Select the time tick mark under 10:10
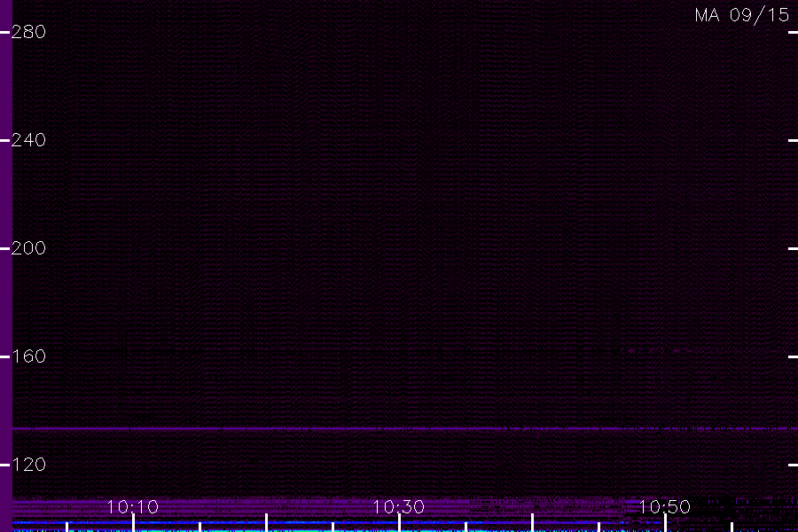The height and width of the screenshot is (532, 798). pyautogui.click(x=133, y=523)
